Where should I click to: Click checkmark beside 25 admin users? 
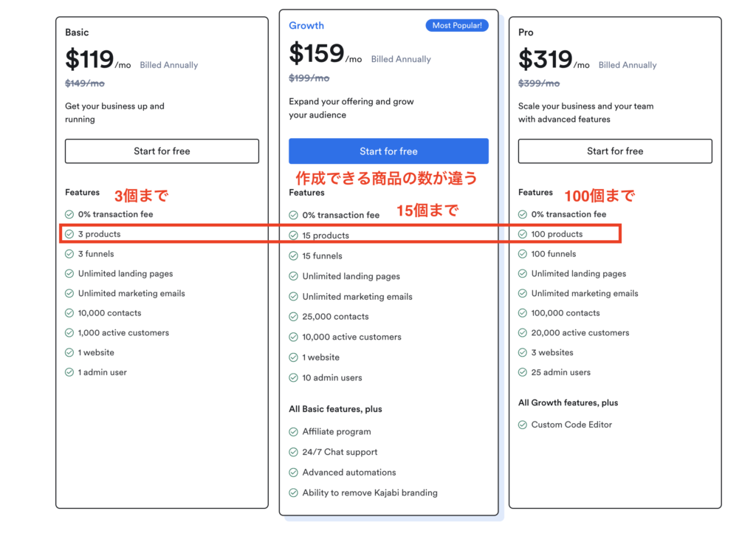(x=523, y=372)
